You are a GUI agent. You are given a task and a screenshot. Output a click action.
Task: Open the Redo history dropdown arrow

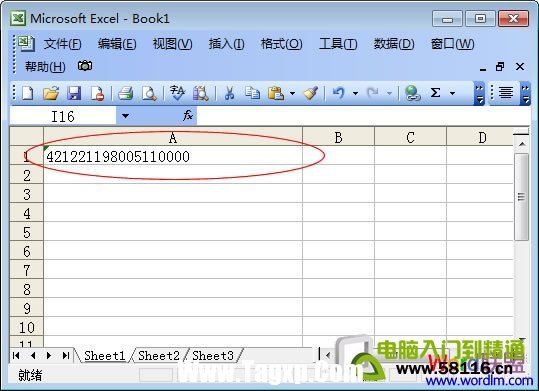(389, 93)
